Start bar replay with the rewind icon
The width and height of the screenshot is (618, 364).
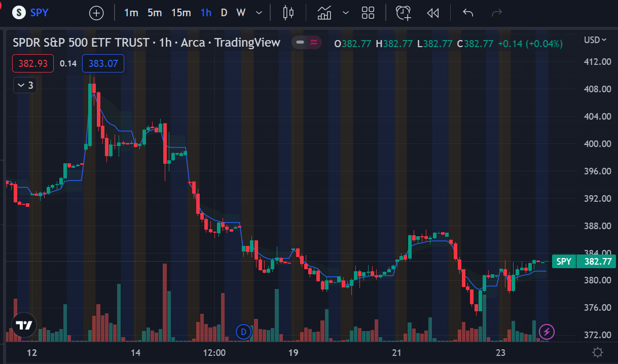432,13
